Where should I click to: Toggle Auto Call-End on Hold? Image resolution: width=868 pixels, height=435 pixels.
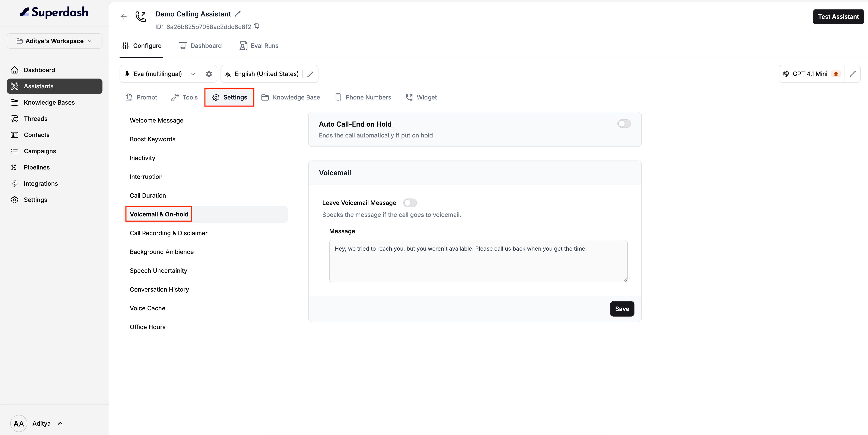(x=624, y=124)
